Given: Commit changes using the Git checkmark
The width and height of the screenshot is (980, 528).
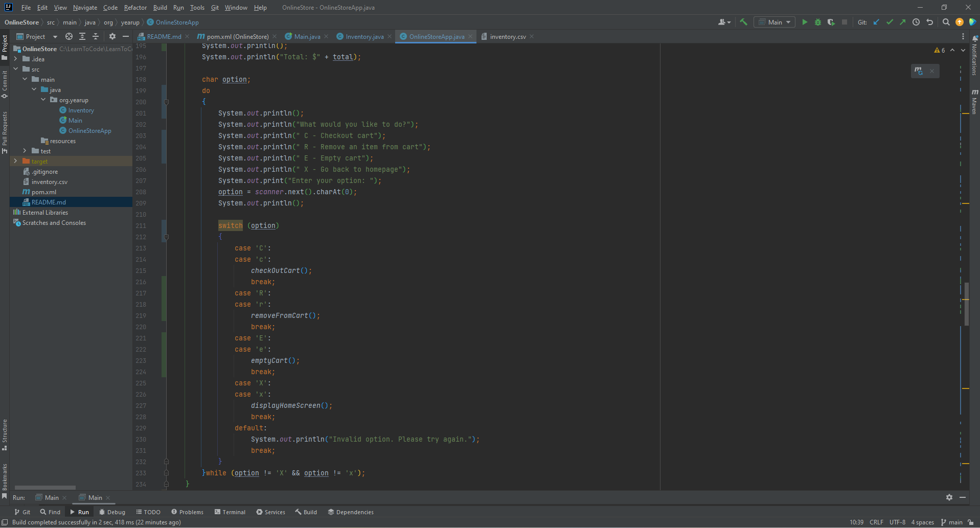Looking at the screenshot, I should click(x=890, y=22).
